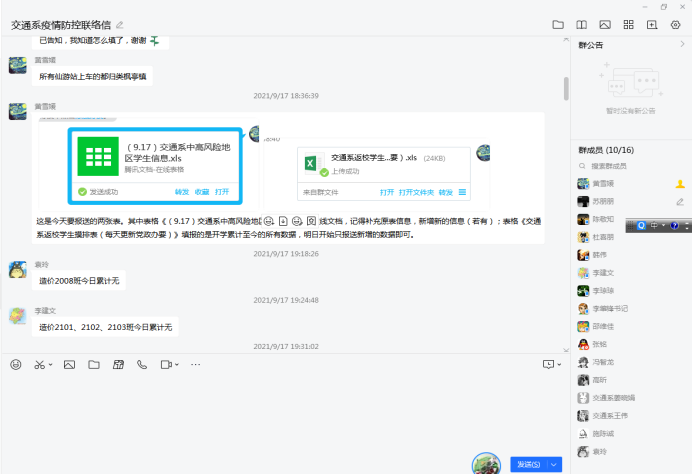Screen dimensions: 693x474
Task: Click the chat message area scrollbar
Action: [565, 90]
